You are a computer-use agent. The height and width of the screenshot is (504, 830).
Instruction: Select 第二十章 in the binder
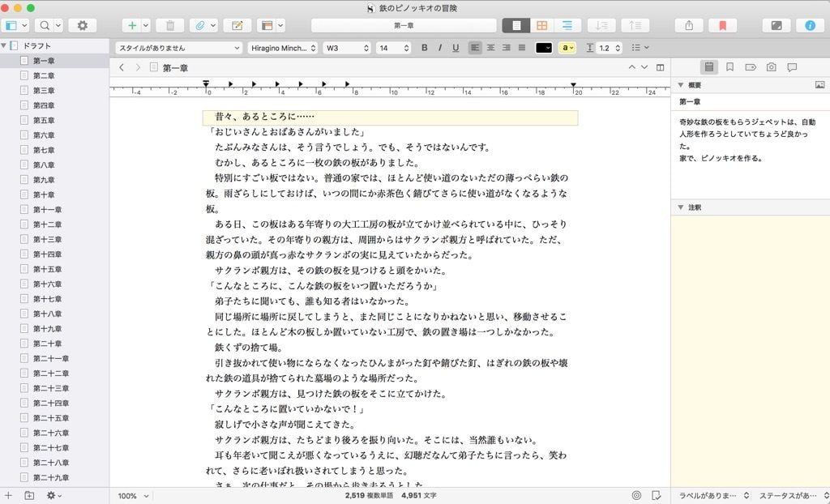coord(54,344)
